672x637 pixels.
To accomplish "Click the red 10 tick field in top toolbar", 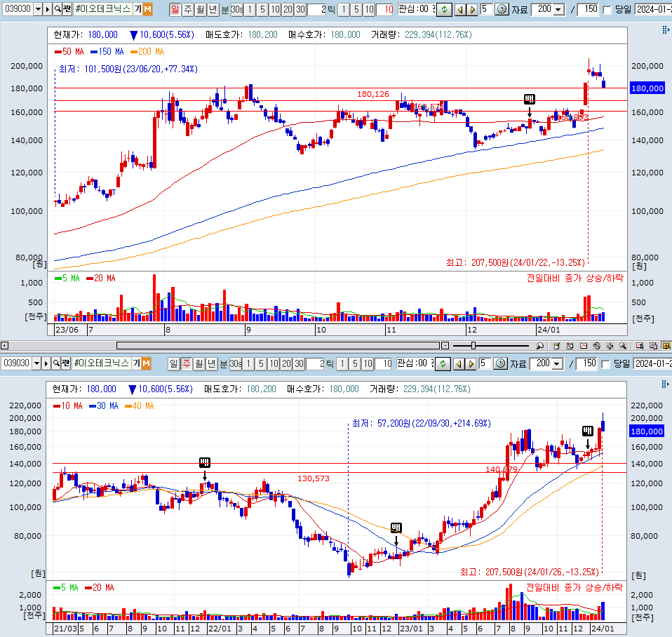I will point(384,9).
